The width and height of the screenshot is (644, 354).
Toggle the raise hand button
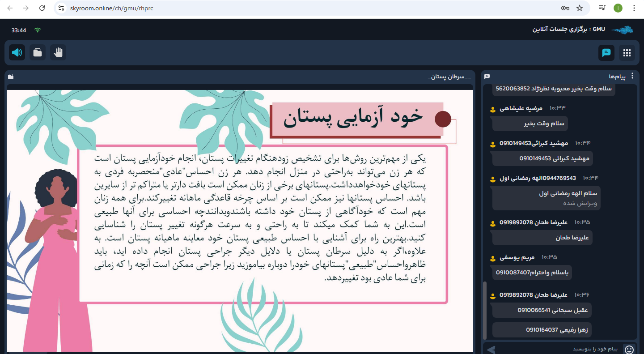pyautogui.click(x=58, y=52)
